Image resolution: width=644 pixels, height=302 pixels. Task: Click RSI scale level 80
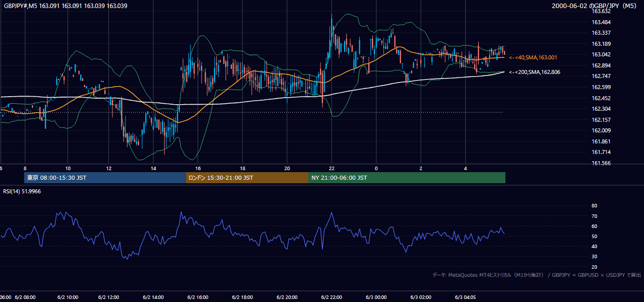coord(594,206)
